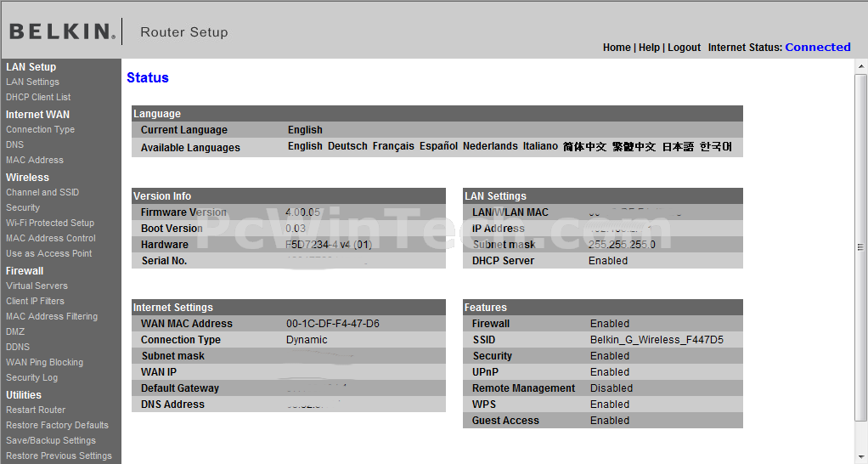Click the hardware value F5D7234-4 v4 (01)
The image size is (868, 464).
[329, 245]
